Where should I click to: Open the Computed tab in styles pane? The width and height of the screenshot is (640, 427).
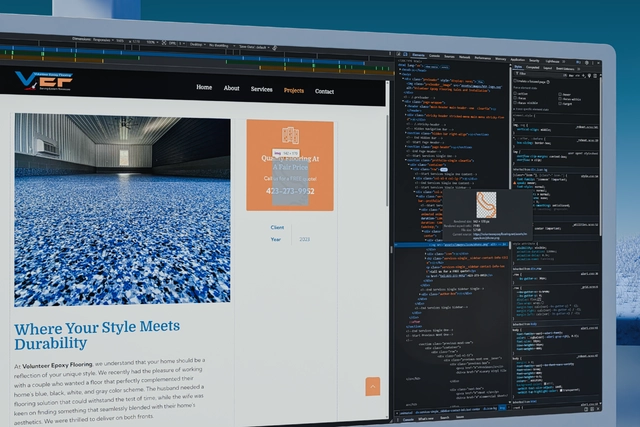pos(533,67)
